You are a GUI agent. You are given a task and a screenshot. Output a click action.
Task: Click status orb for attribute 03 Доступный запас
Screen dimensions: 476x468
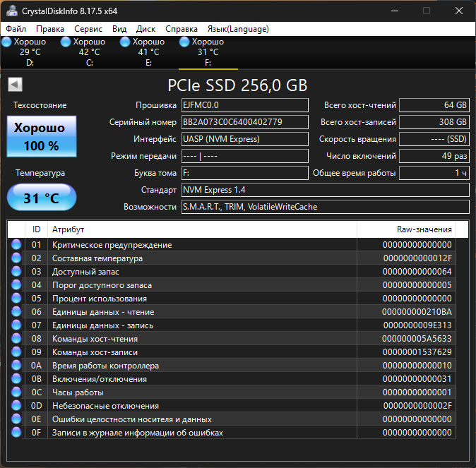[x=16, y=271]
